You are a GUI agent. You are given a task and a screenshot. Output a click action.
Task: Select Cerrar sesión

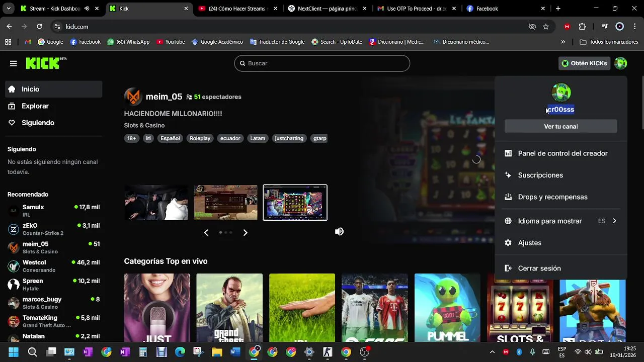tap(561, 268)
